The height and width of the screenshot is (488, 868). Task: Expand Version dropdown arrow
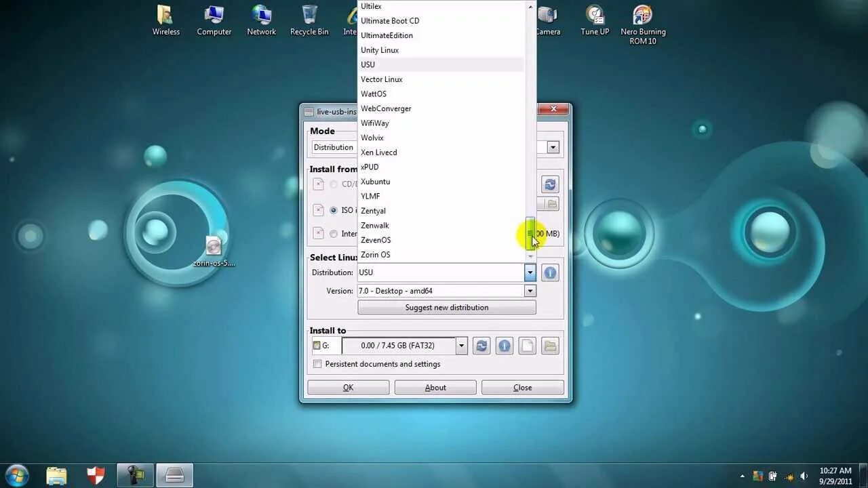coord(530,291)
